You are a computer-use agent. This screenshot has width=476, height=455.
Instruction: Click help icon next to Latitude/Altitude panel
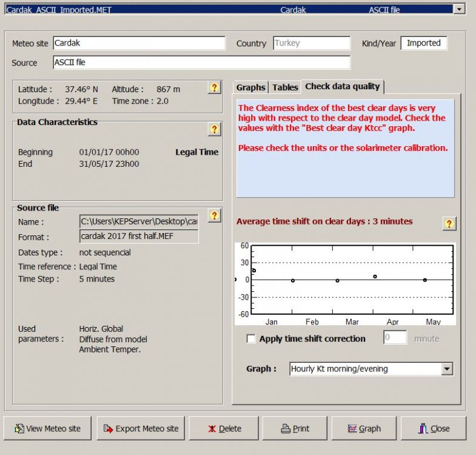click(x=214, y=88)
